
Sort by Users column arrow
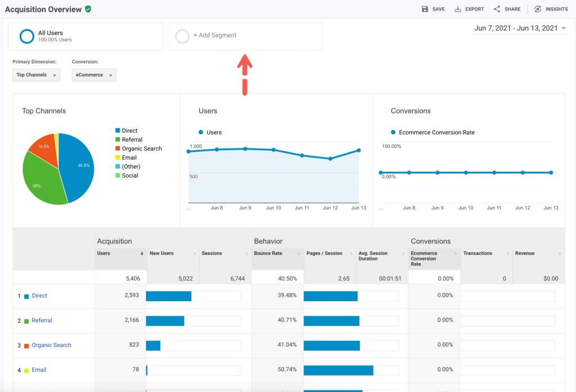point(141,254)
